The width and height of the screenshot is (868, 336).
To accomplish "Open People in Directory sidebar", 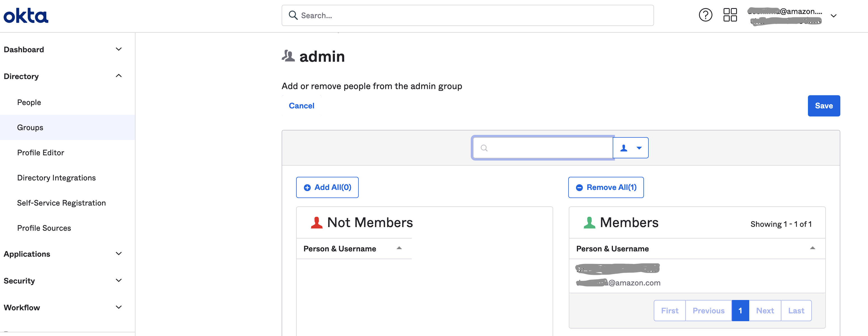I will pyautogui.click(x=29, y=103).
